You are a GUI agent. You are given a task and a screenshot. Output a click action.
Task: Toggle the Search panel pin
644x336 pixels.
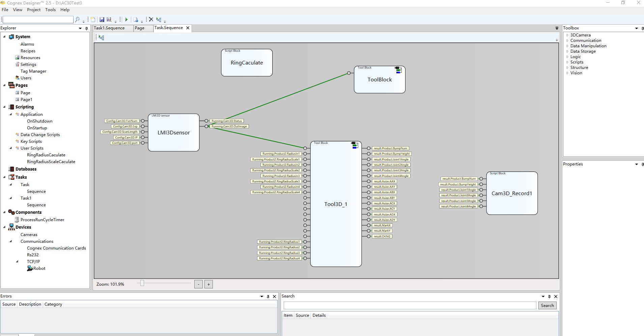(x=549, y=296)
